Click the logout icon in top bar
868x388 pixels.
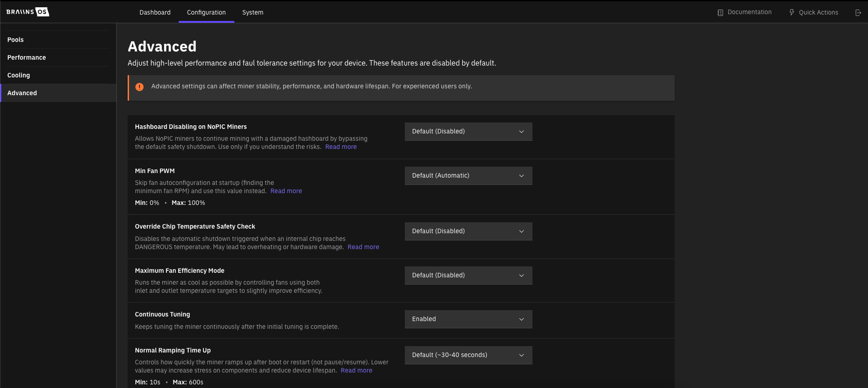click(x=858, y=13)
